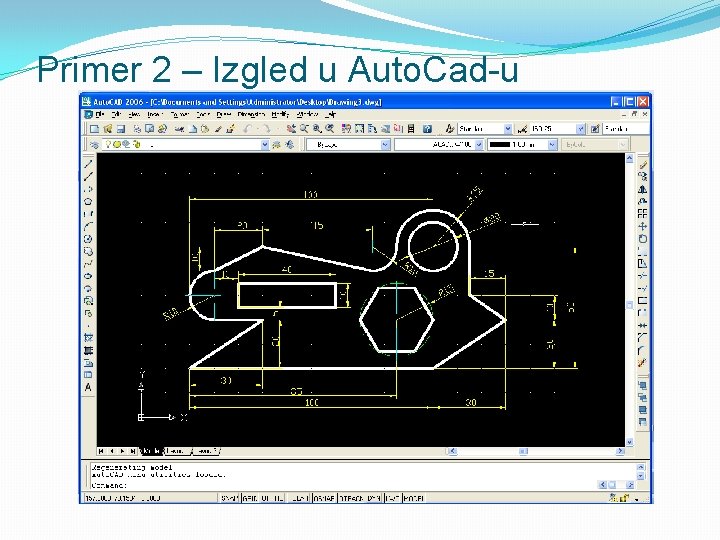Expand the linetype control dropdown
Viewport: 720px width, 540px height.
pos(479,145)
